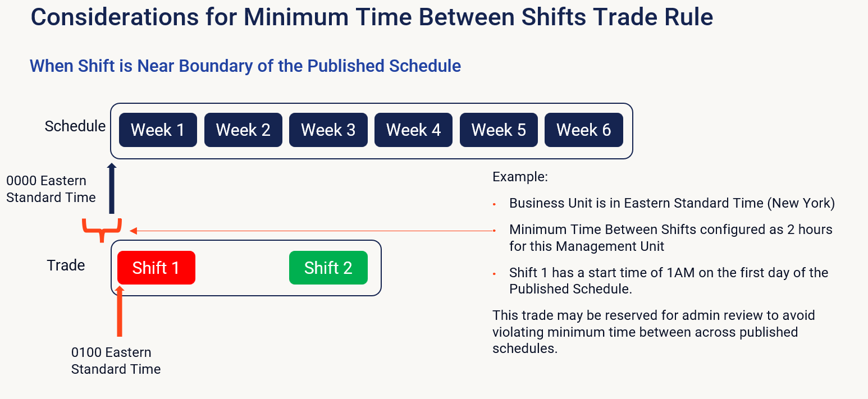The image size is (868, 399).
Task: Click the orange upward arrow under Shift 1
Action: 119,311
